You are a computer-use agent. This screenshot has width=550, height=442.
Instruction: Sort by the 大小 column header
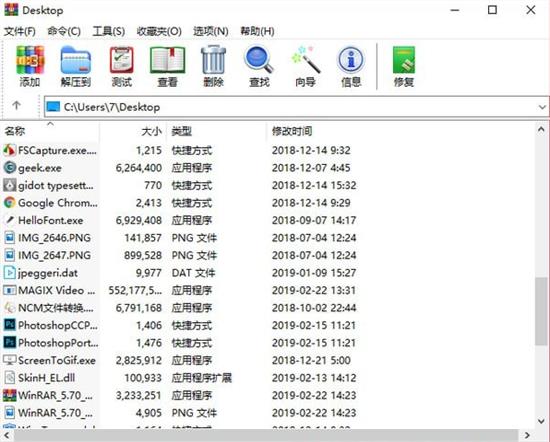(x=133, y=131)
